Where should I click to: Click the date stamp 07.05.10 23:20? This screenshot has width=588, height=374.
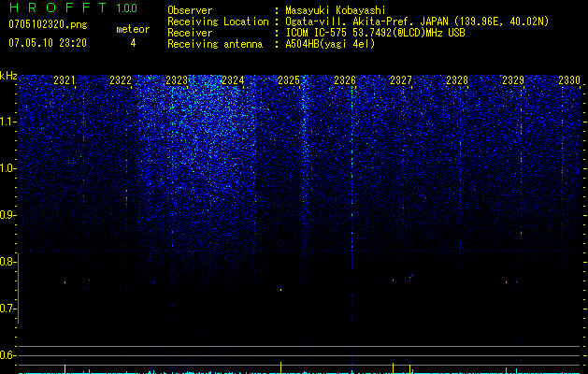48,43
